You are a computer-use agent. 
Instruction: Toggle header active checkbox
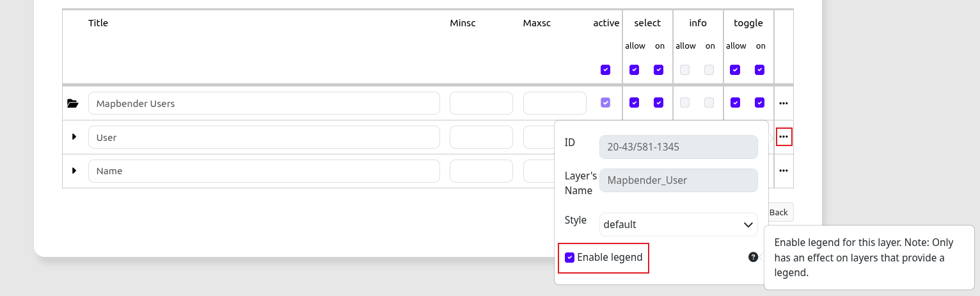click(x=605, y=70)
